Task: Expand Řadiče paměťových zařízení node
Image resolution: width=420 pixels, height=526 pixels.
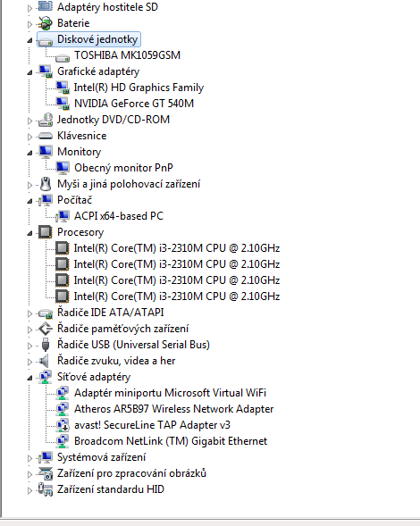Action: (29, 330)
